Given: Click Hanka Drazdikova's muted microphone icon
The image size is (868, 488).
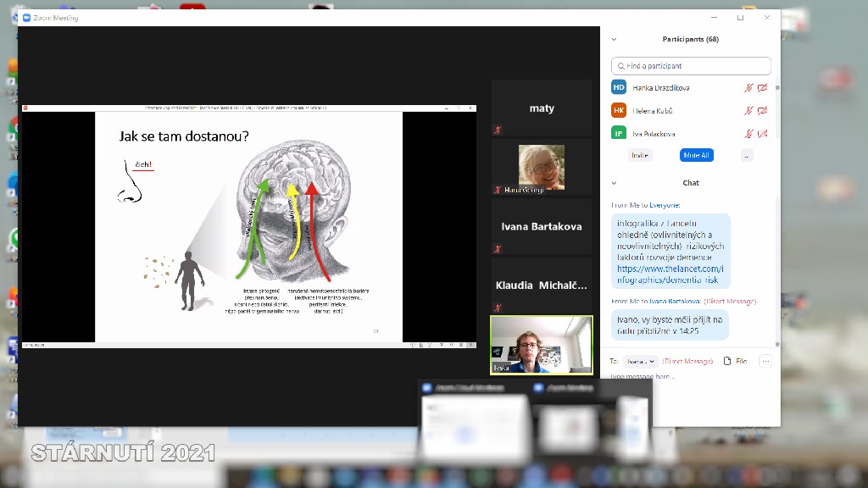Looking at the screenshot, I should [748, 88].
